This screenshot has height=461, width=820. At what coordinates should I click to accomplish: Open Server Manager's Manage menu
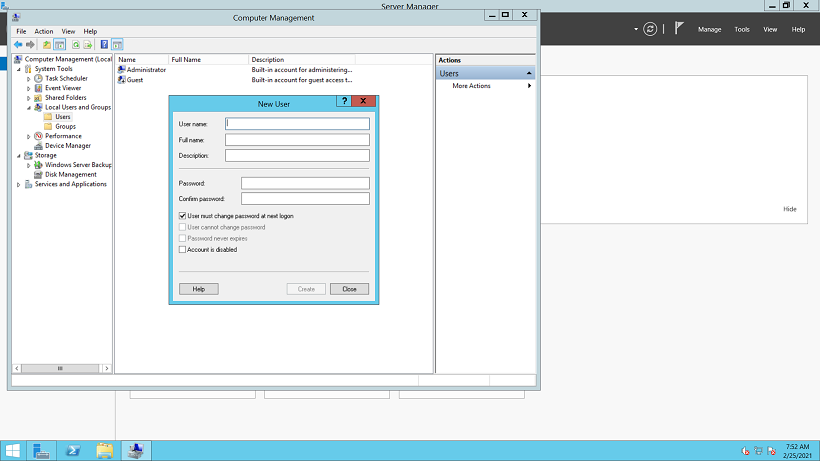tap(709, 30)
